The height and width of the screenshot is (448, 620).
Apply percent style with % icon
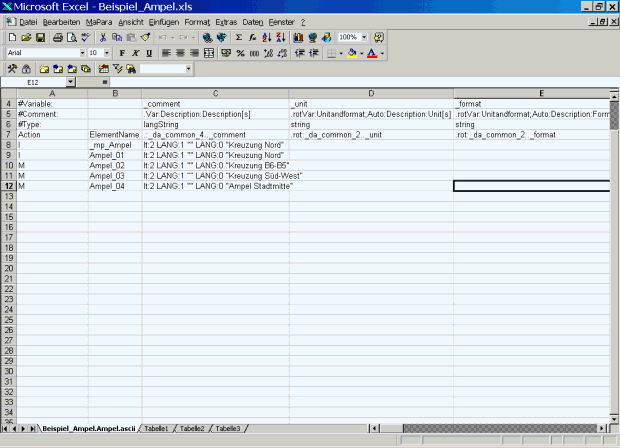click(x=240, y=53)
